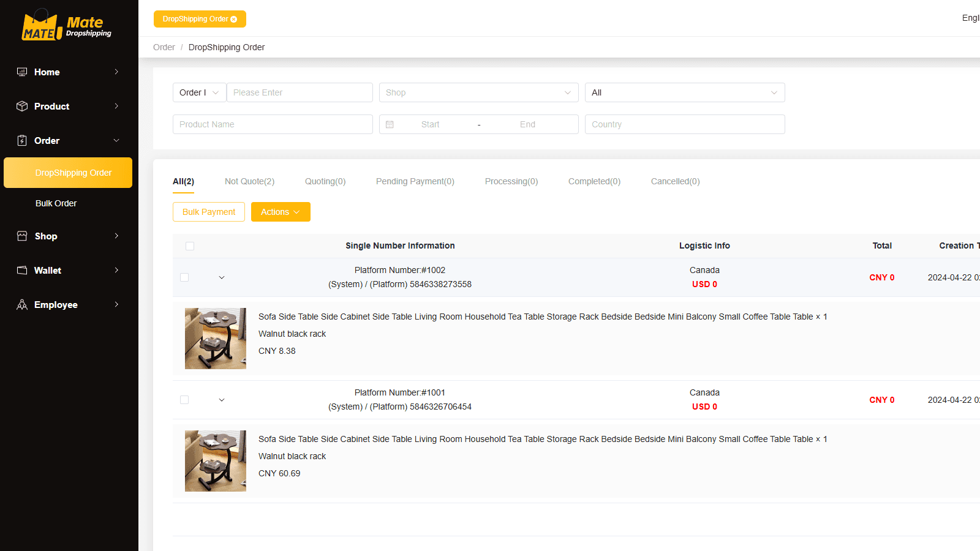
Task: Switch to the Completed(0) tab
Action: coord(594,181)
